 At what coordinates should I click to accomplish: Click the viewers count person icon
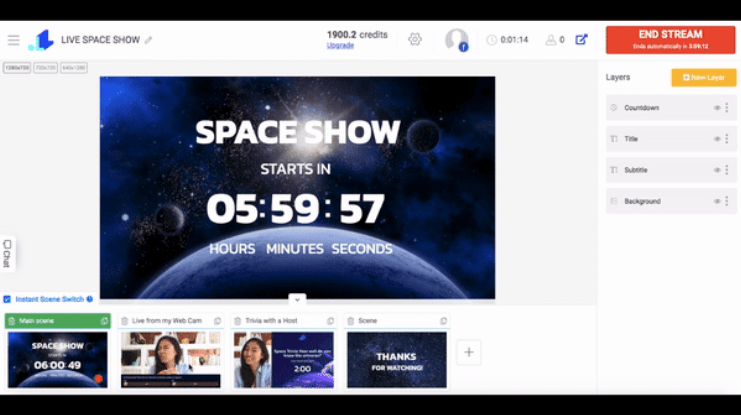(x=551, y=40)
